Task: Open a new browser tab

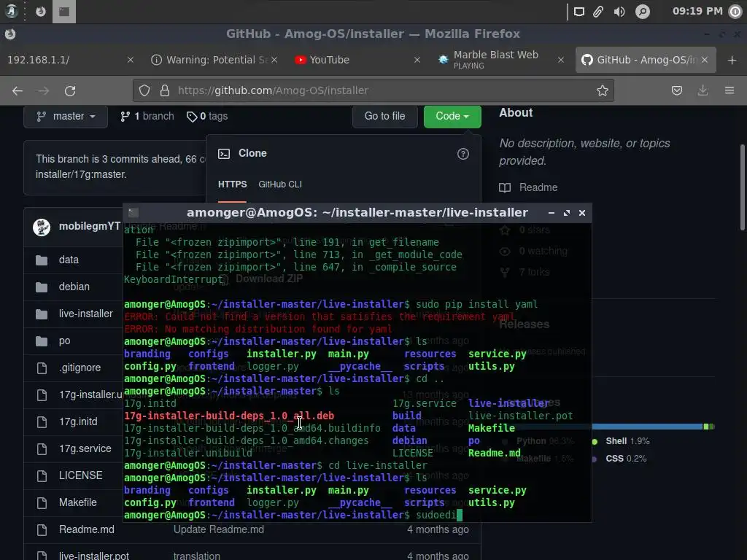Action: pyautogui.click(x=732, y=60)
